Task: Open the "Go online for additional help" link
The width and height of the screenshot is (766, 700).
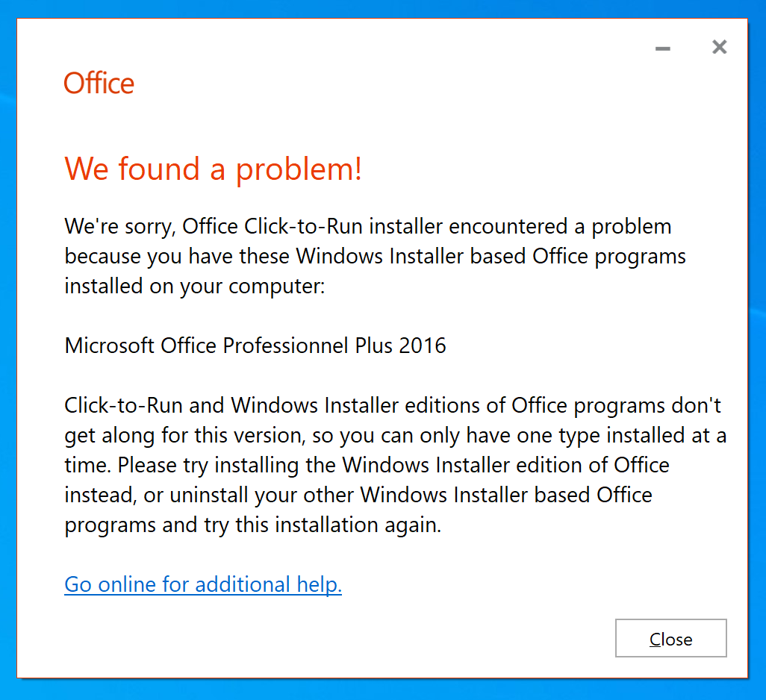Action: coord(203,584)
